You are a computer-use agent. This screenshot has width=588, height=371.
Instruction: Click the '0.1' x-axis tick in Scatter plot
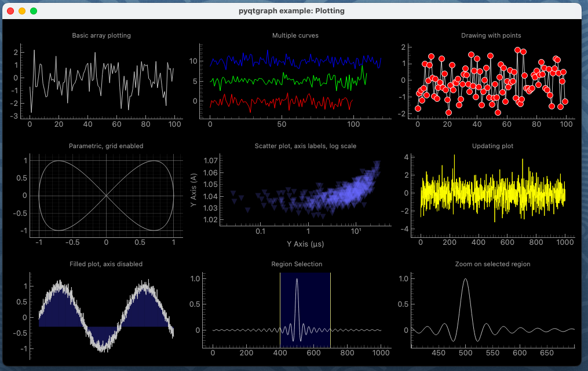260,231
